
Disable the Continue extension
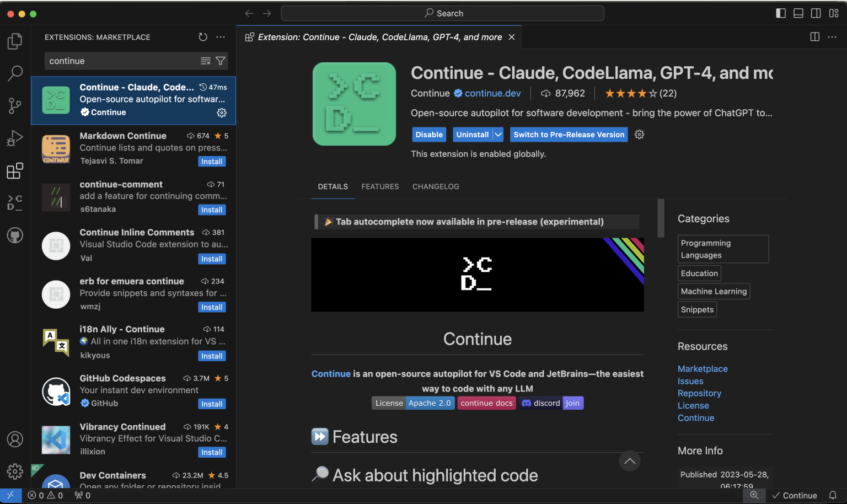[x=429, y=135]
